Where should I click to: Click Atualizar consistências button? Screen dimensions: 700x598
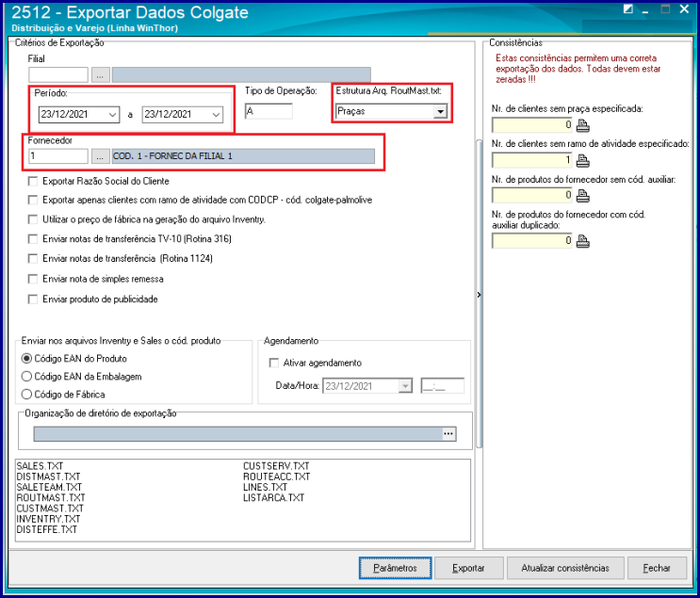[x=565, y=568]
